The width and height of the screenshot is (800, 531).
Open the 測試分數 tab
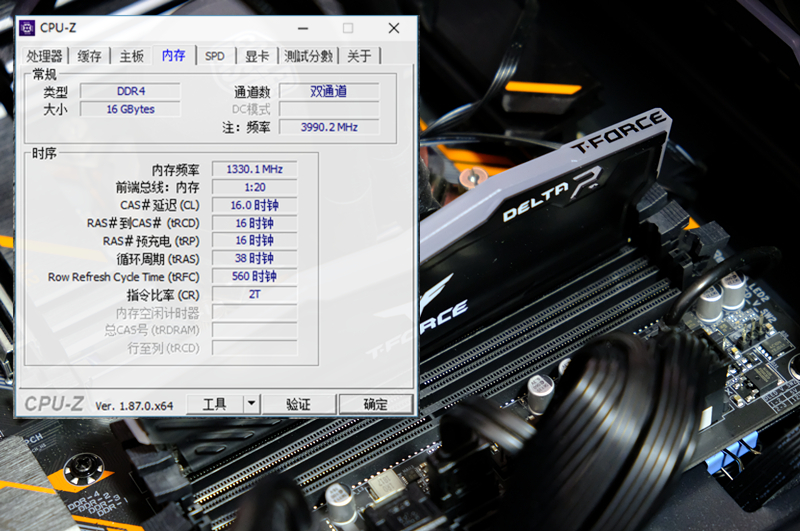[x=309, y=56]
